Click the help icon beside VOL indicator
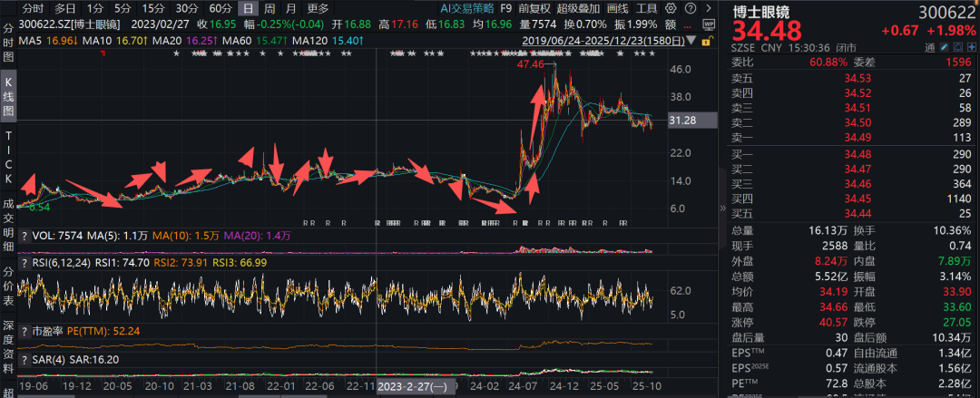The width and height of the screenshot is (980, 398). [x=24, y=235]
